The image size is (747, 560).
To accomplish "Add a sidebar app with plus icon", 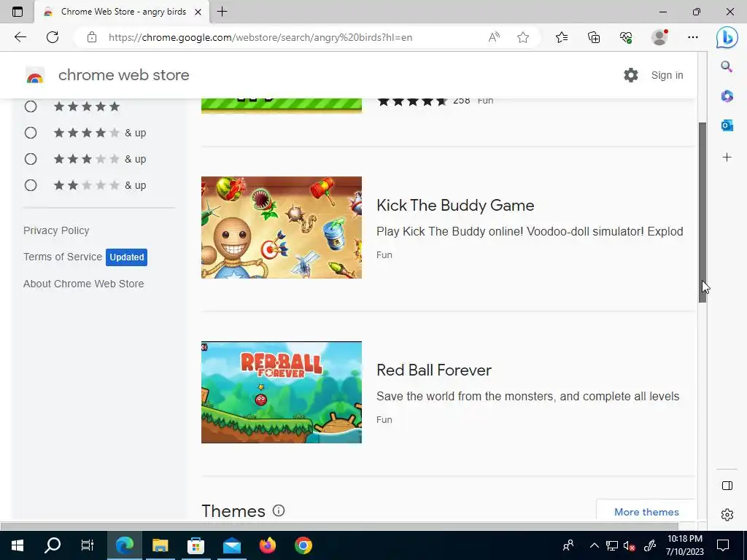I will pyautogui.click(x=727, y=157).
